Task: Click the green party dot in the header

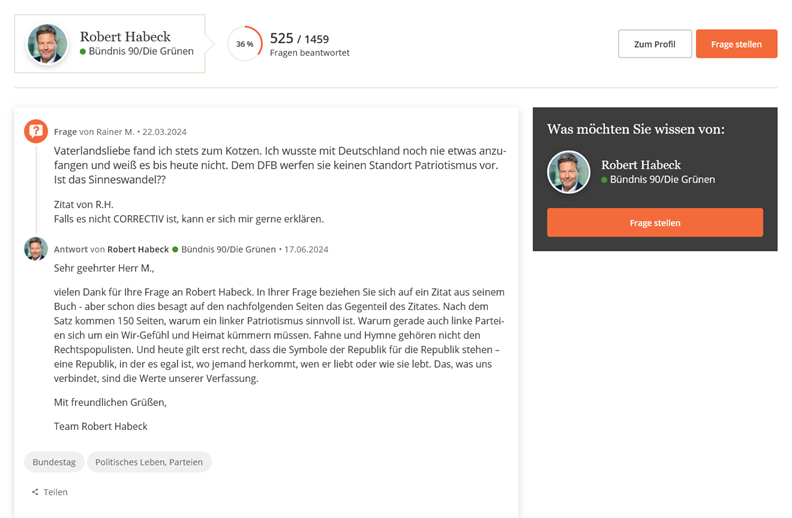Action: coord(83,51)
